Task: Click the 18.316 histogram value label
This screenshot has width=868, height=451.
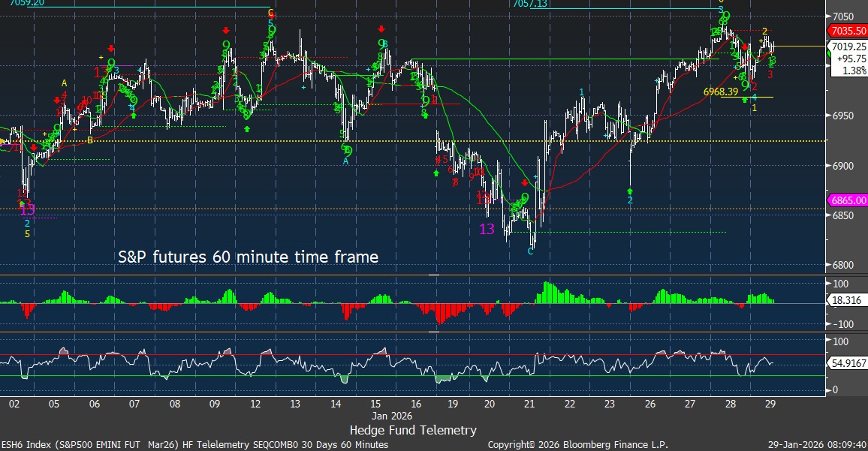Action: point(845,299)
